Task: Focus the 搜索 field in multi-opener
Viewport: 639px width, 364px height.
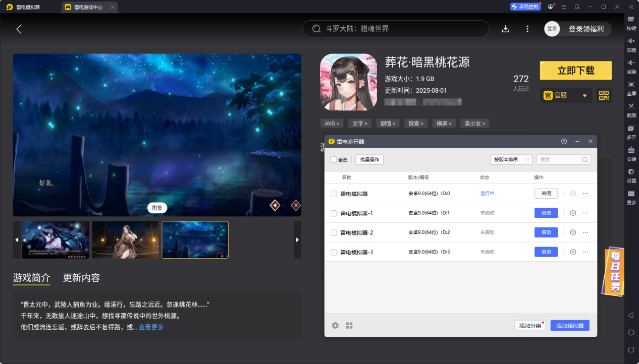Action: 563,159
